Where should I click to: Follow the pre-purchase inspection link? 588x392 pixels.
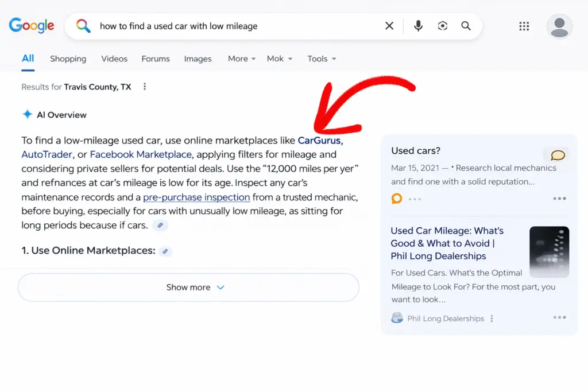[196, 197]
